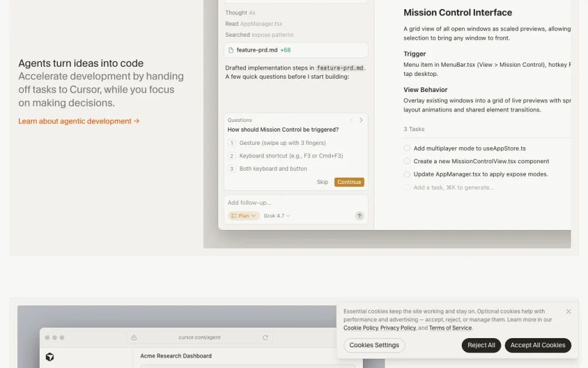Open the Grok 4.7 model dropdown
The image size is (588, 368).
click(x=276, y=216)
